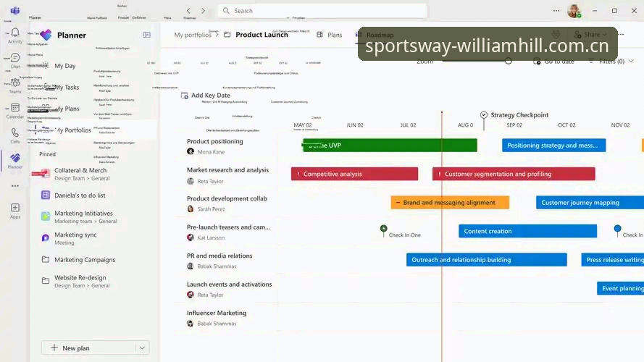
Task: Select Competitive analysis task bar
Action: tap(354, 174)
